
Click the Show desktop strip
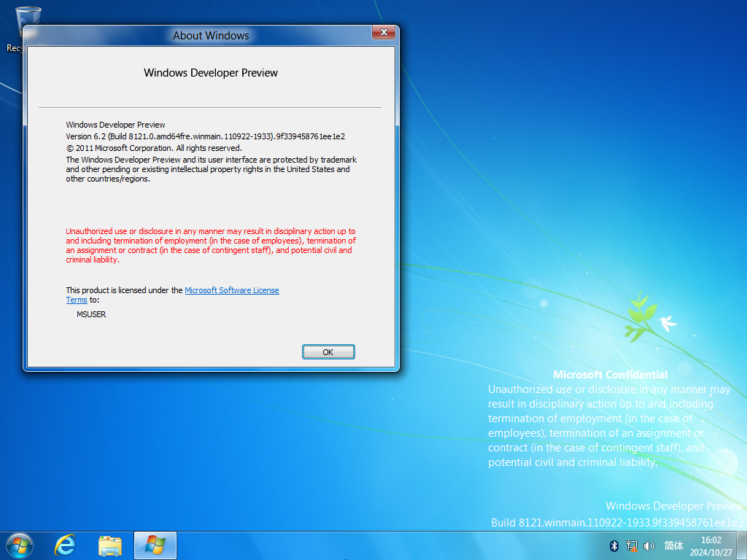(x=742, y=545)
